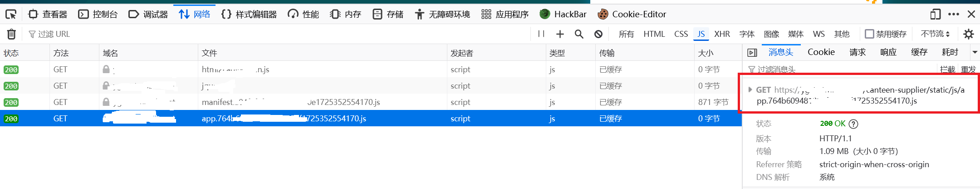Open help icon next to 200 OK
The width and height of the screenshot is (980, 189).
tap(853, 124)
